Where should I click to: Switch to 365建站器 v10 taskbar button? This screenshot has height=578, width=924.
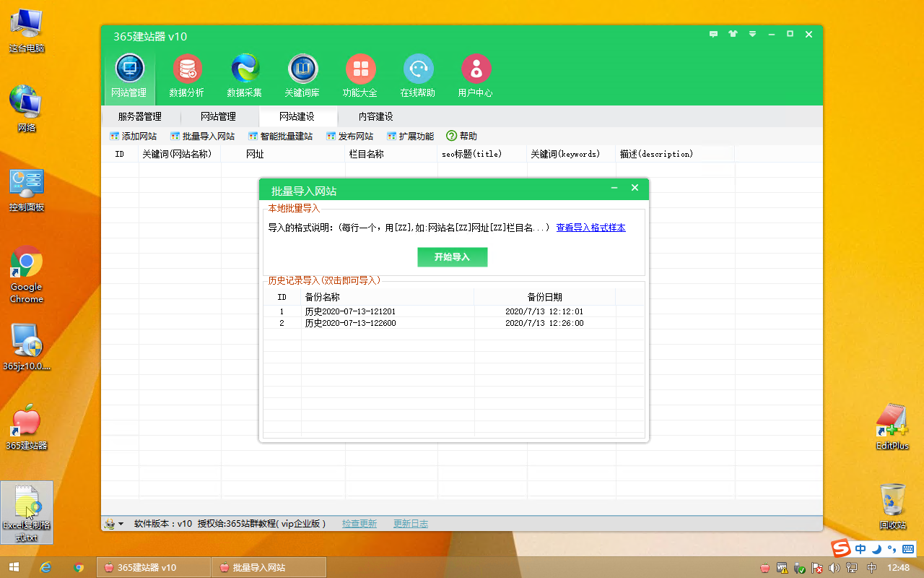point(153,567)
